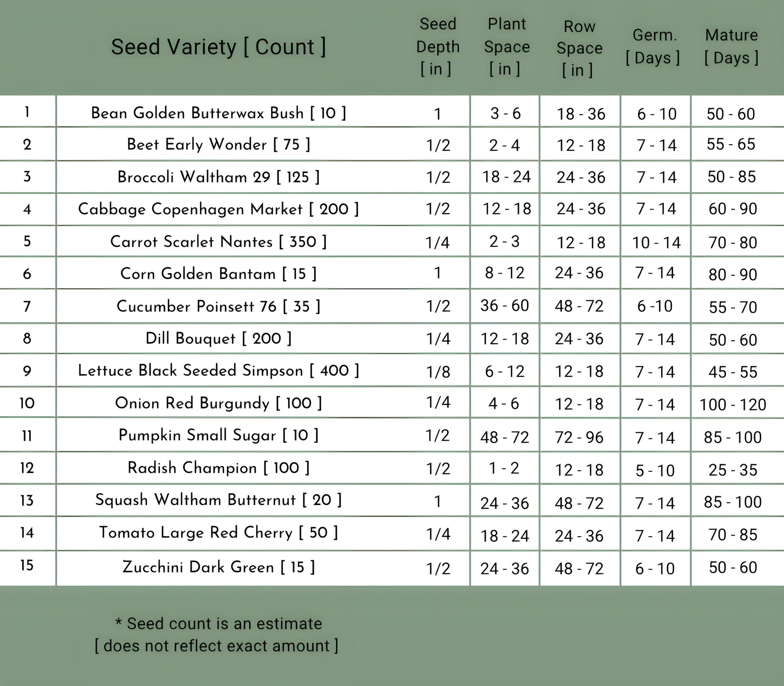Click the Plant Space column header
The height and width of the screenshot is (686, 784).
[x=506, y=46]
